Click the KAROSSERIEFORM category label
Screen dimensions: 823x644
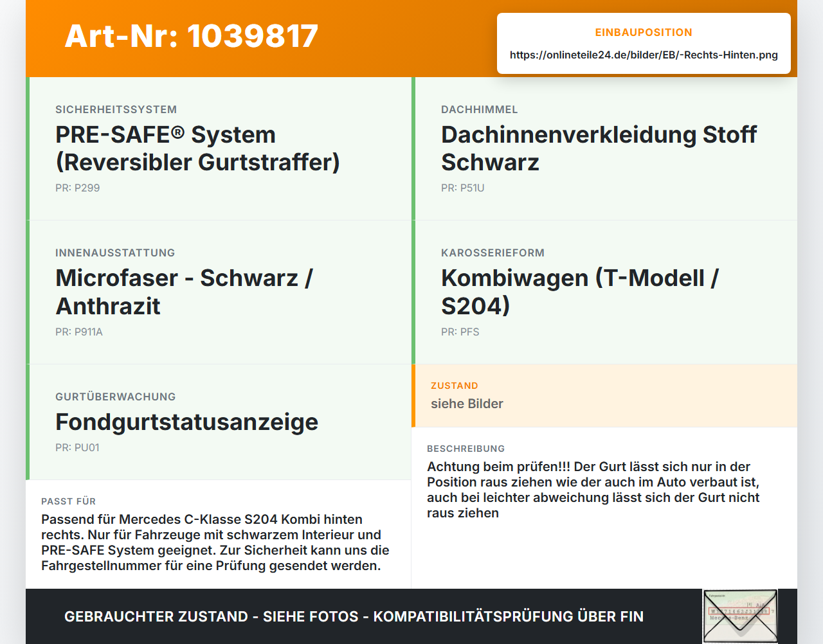tap(493, 253)
